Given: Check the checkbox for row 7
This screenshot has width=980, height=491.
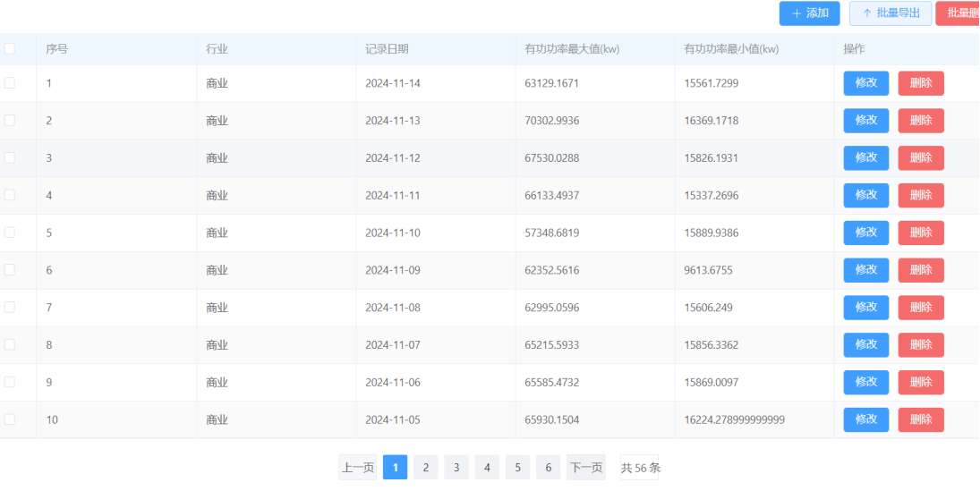Looking at the screenshot, I should [x=9, y=308].
